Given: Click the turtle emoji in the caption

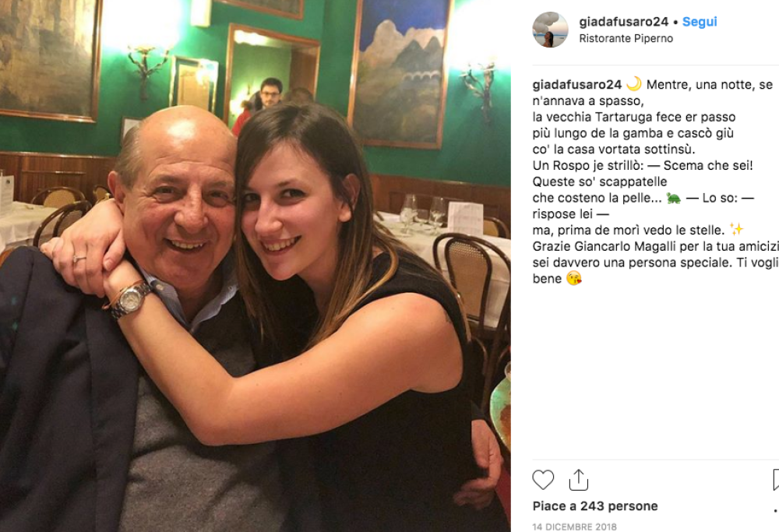Looking at the screenshot, I should click(x=674, y=198).
